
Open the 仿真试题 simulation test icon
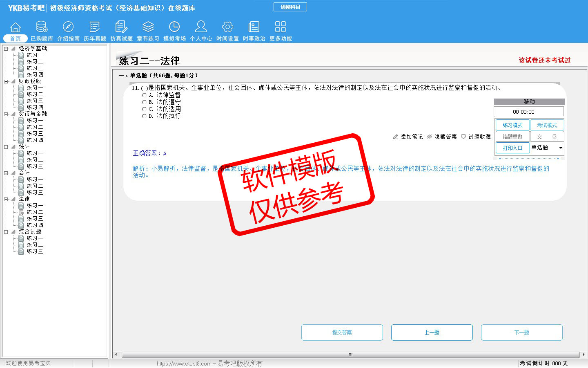[x=121, y=27]
